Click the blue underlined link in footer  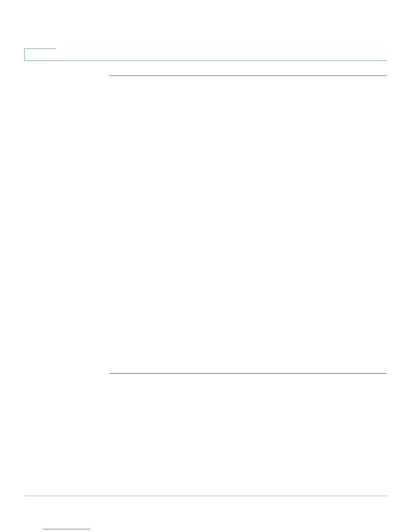click(67, 529)
